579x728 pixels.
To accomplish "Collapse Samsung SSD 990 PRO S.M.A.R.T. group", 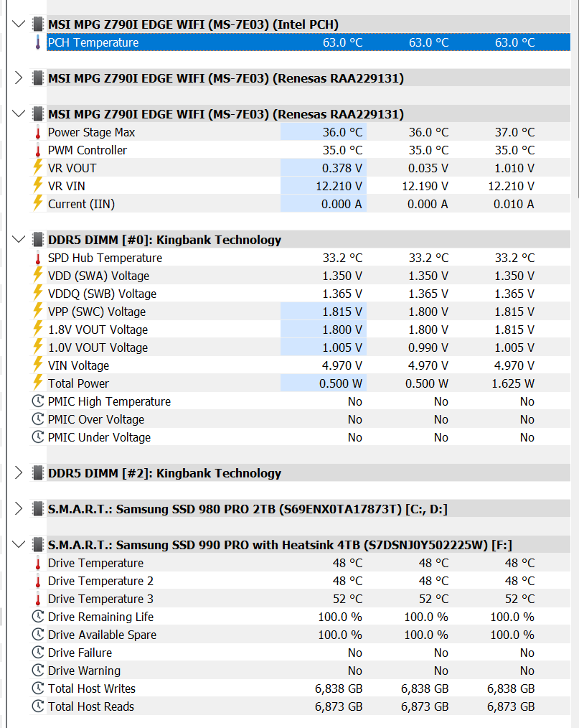I will [x=19, y=545].
